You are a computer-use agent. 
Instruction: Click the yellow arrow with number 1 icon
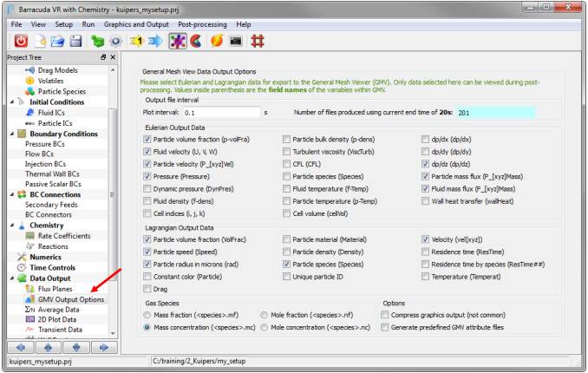click(x=137, y=41)
